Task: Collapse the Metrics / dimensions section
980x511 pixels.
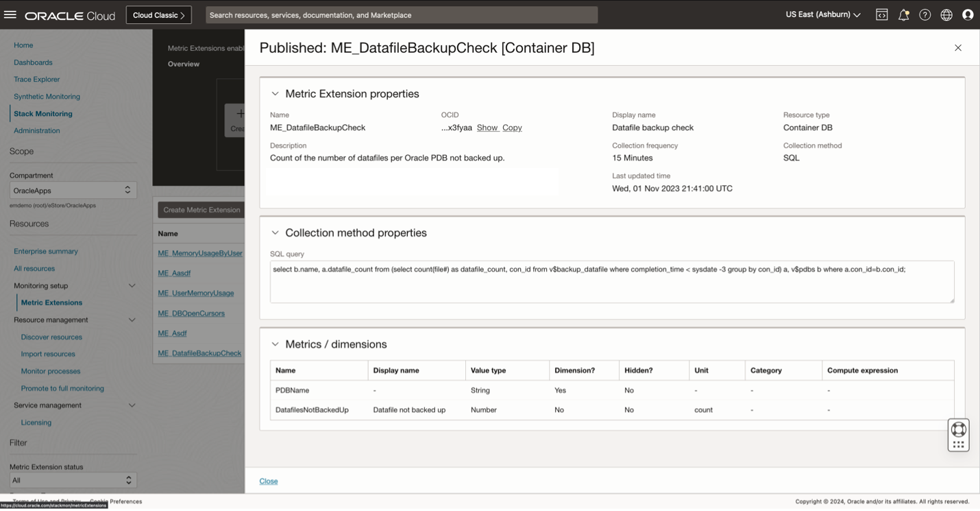Action: point(275,344)
